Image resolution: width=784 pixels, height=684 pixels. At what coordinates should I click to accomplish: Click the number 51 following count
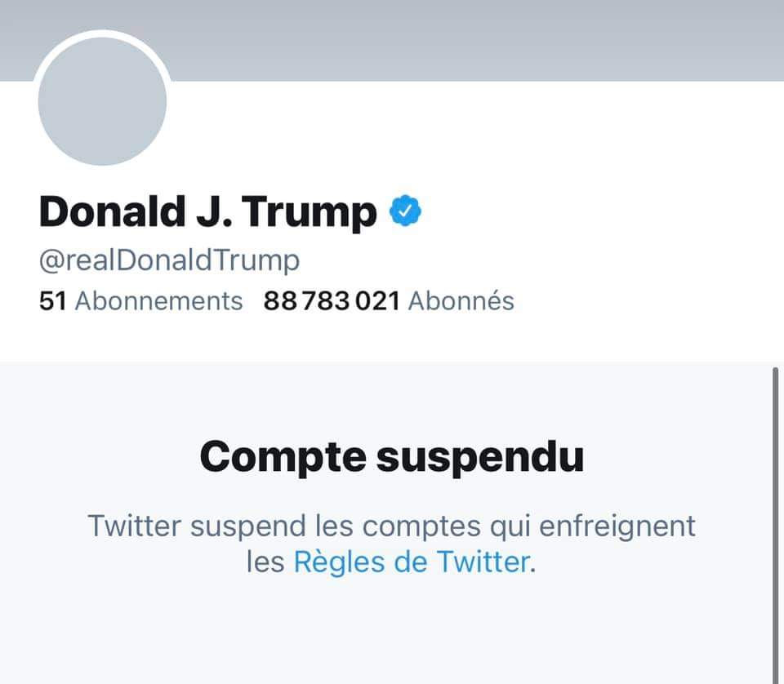pos(52,301)
